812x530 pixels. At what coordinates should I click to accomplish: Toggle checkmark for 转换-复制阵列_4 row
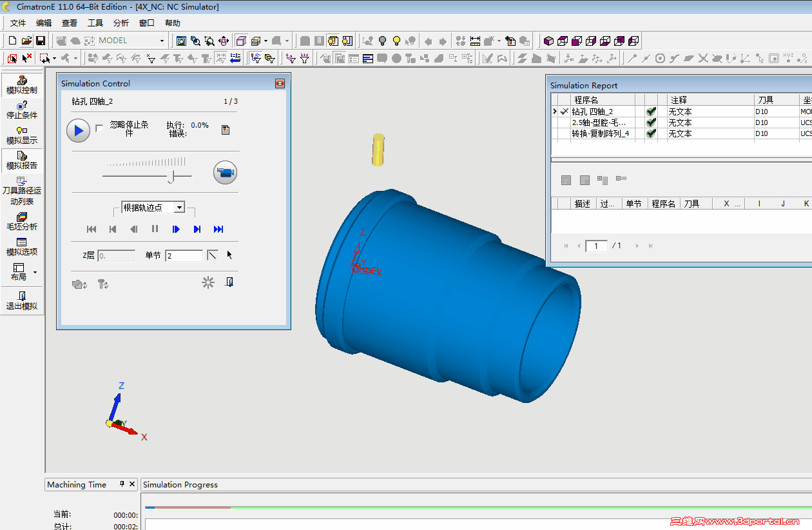[651, 133]
